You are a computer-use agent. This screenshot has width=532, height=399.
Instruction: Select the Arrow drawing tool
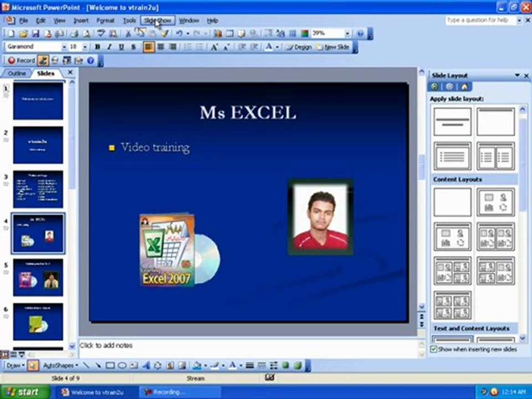click(98, 365)
